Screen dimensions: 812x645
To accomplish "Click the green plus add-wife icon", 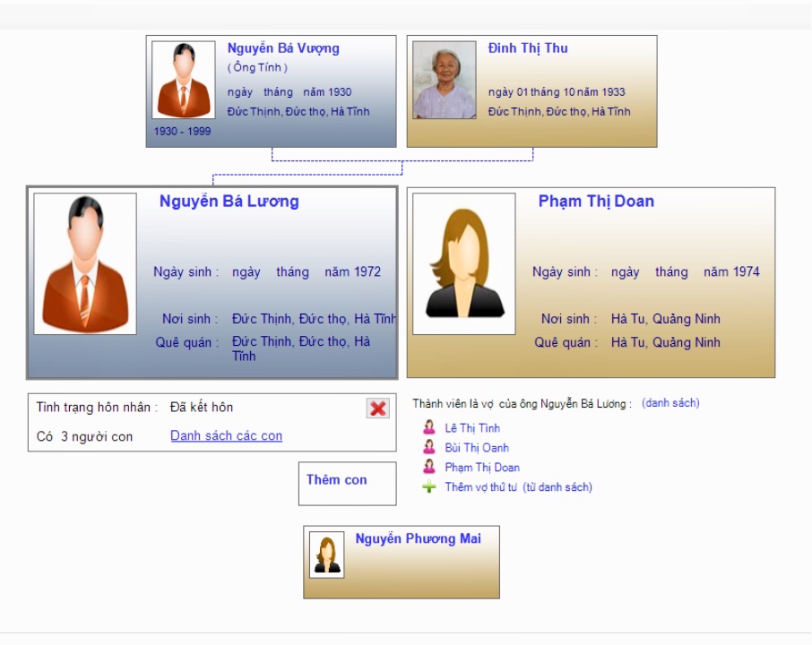I will pos(428,486).
